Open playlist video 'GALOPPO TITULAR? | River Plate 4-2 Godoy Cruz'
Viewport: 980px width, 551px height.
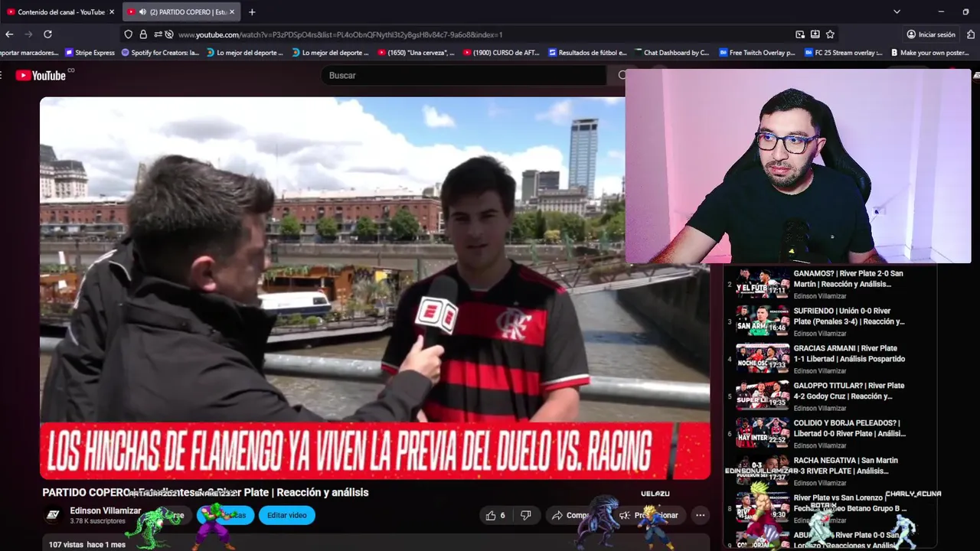pyautogui.click(x=849, y=391)
